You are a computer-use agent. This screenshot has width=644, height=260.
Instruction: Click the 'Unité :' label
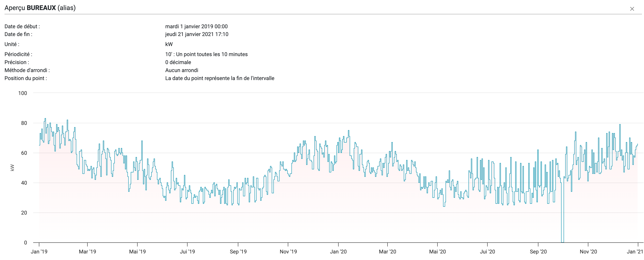(x=12, y=44)
